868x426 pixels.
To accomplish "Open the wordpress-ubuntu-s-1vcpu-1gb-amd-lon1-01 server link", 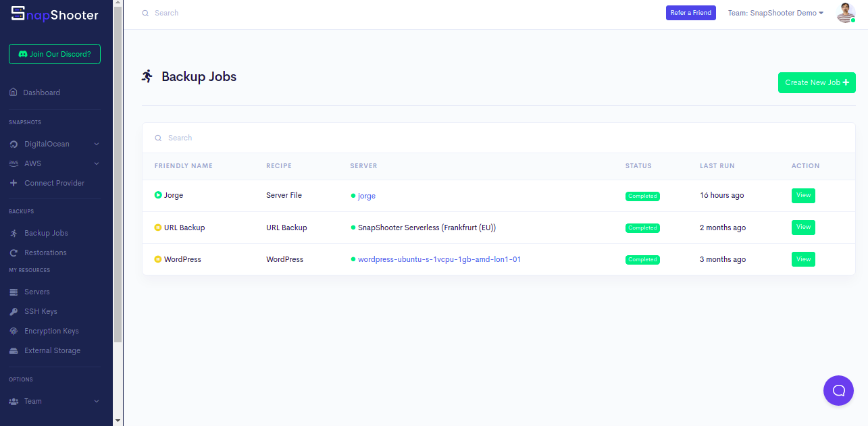I will 439,259.
